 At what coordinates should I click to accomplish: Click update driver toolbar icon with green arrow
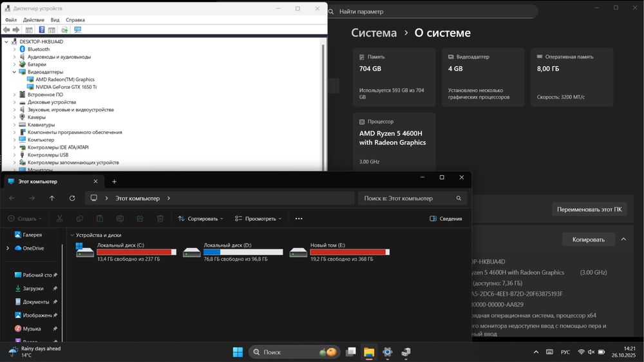[x=64, y=30]
